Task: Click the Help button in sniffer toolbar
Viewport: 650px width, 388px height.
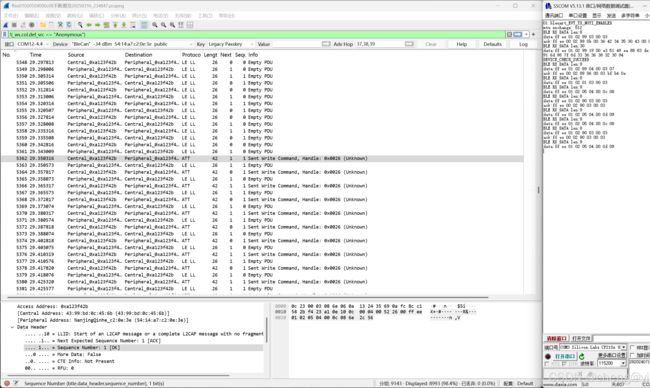Action: [x=461, y=44]
